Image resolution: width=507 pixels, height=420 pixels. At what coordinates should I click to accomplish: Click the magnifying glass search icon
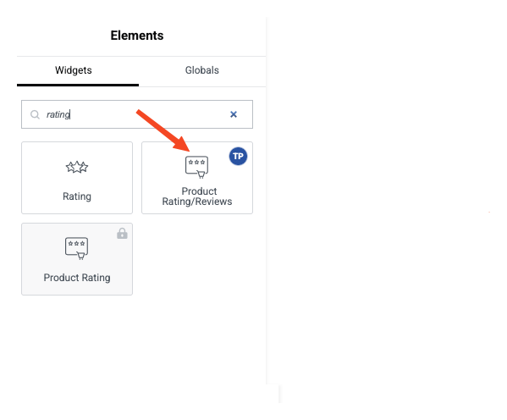tap(35, 114)
